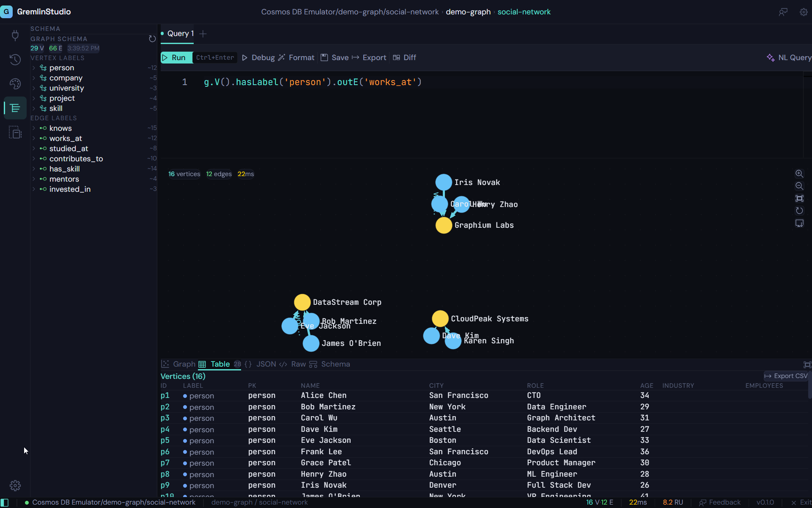The width and height of the screenshot is (812, 508).
Task: Send Feedback from the status bar
Action: coord(724,502)
